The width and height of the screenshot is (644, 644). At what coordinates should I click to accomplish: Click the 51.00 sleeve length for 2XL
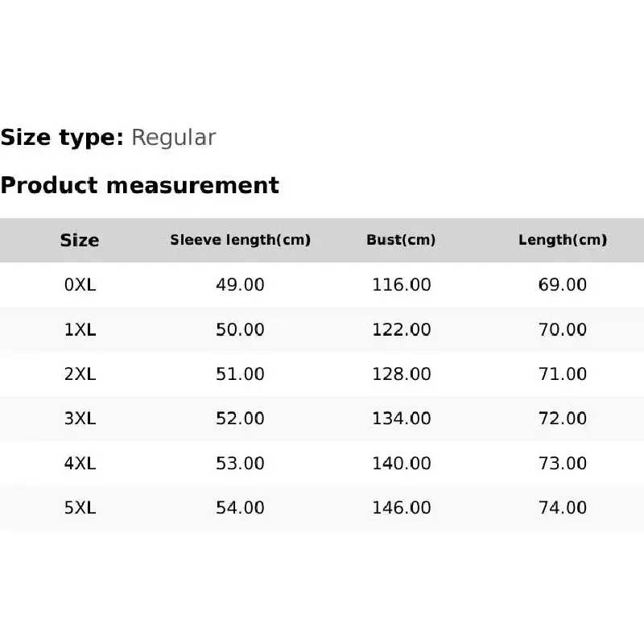pos(240,374)
